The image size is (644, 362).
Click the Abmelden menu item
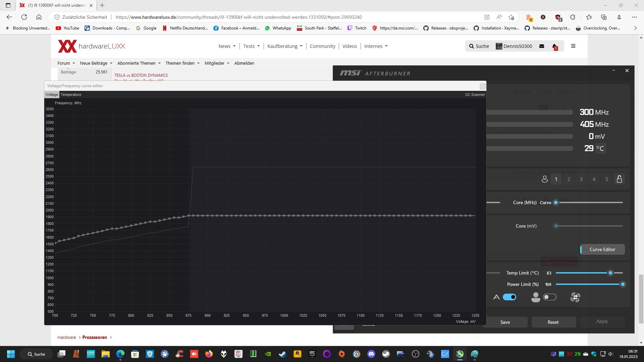point(244,63)
